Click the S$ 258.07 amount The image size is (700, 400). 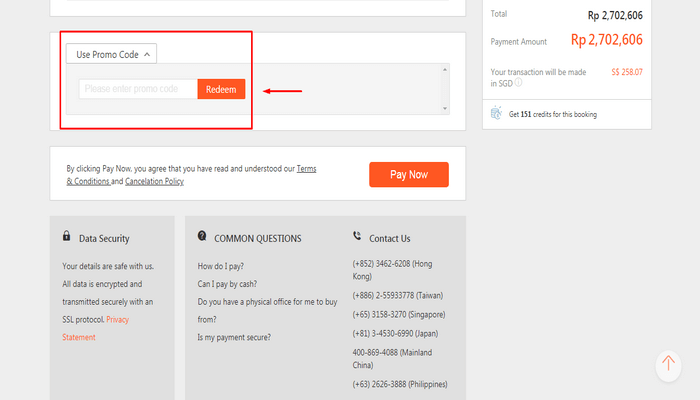click(x=627, y=72)
